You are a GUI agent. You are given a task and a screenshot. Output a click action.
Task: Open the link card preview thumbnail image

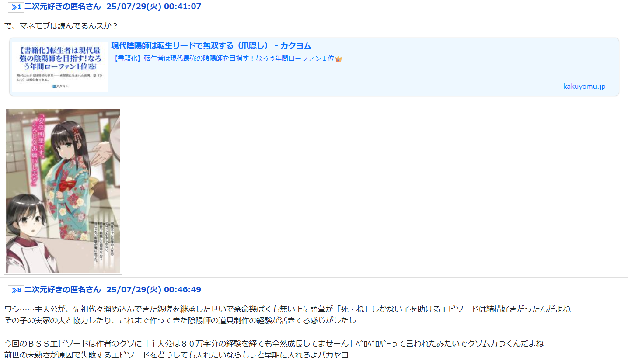[x=60, y=67]
